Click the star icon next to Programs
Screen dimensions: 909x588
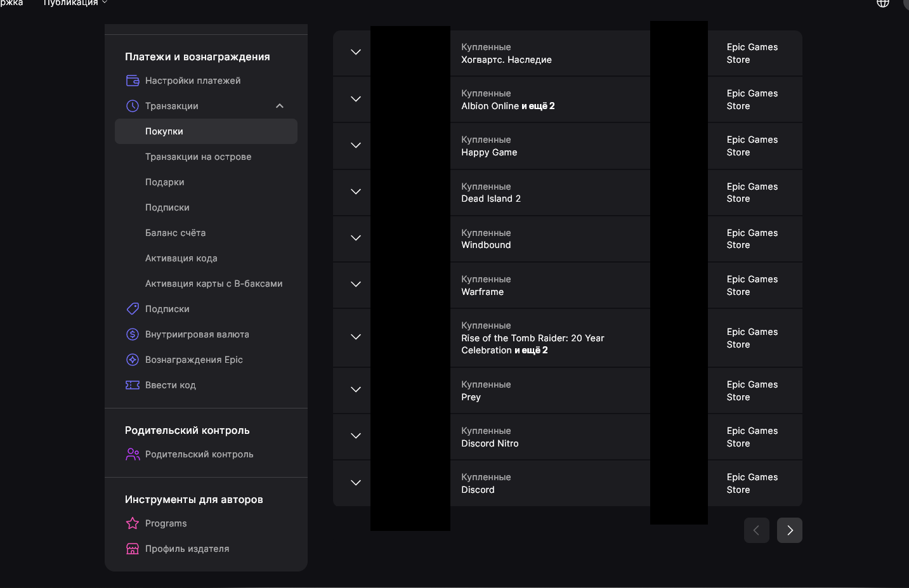point(133,523)
